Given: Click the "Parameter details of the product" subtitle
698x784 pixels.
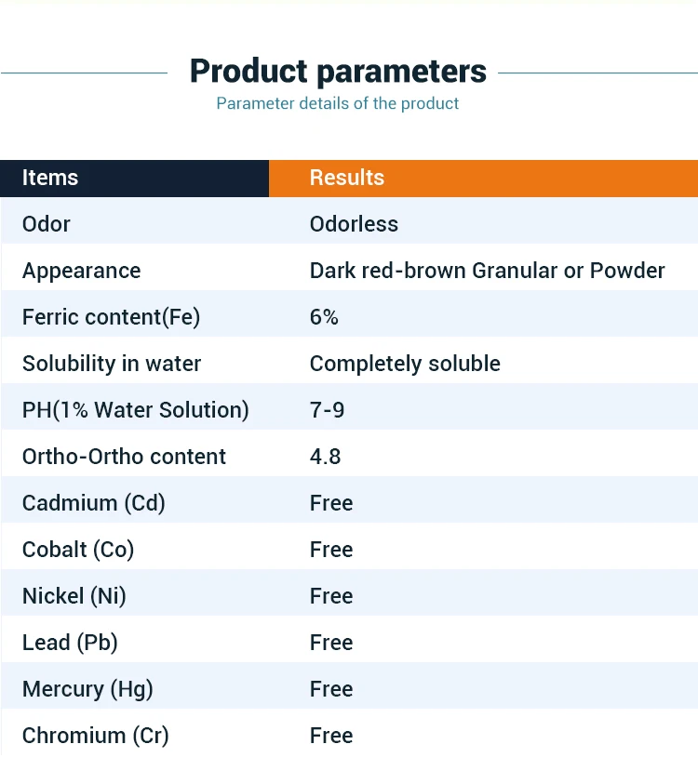Looking at the screenshot, I should [x=338, y=103].
